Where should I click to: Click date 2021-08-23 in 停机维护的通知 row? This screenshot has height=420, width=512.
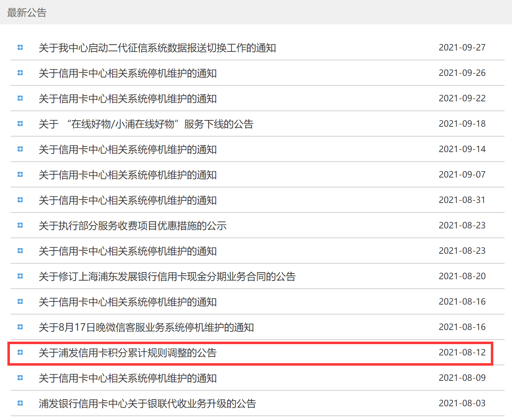click(x=462, y=251)
